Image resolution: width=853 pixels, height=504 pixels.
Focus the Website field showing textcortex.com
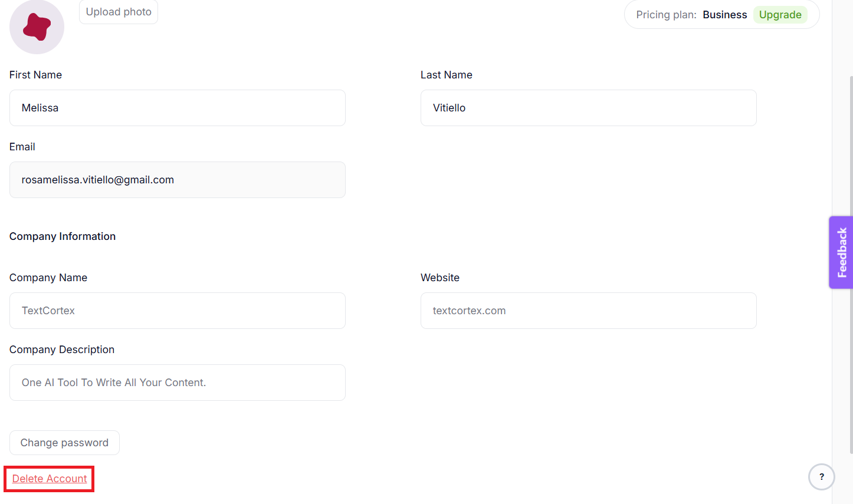pos(588,311)
